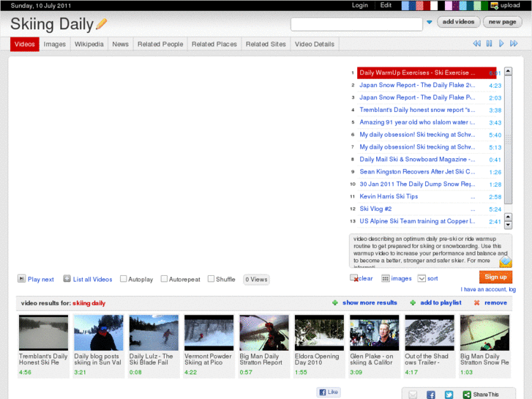Select playlist item US Alpine Ski Team training

[417, 221]
